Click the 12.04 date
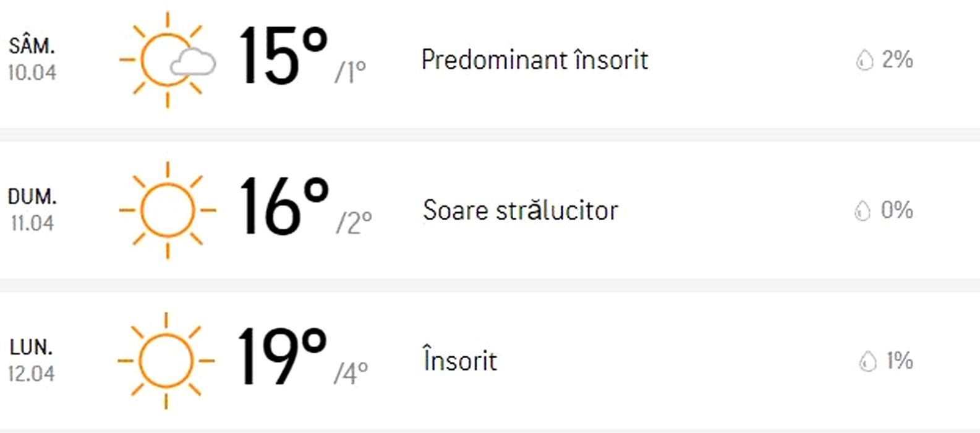The width and height of the screenshot is (980, 433). click(x=32, y=374)
